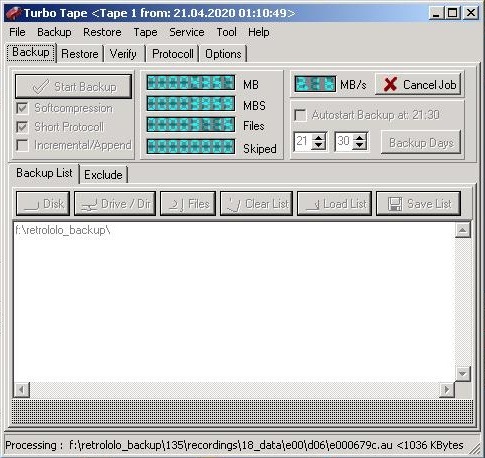Screen dimensions: 485x458
Task: Click the Backup Days button
Action: click(x=421, y=143)
